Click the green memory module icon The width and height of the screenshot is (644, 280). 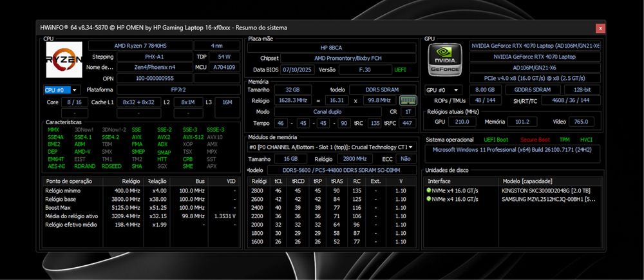coord(408,100)
